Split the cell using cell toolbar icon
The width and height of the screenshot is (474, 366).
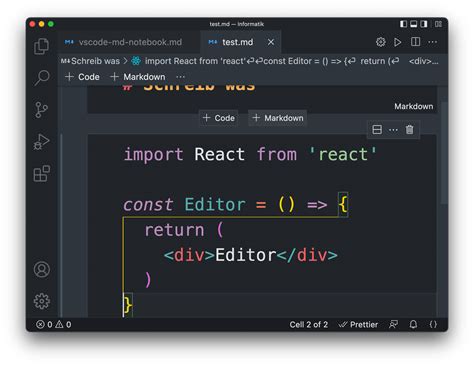coord(377,129)
